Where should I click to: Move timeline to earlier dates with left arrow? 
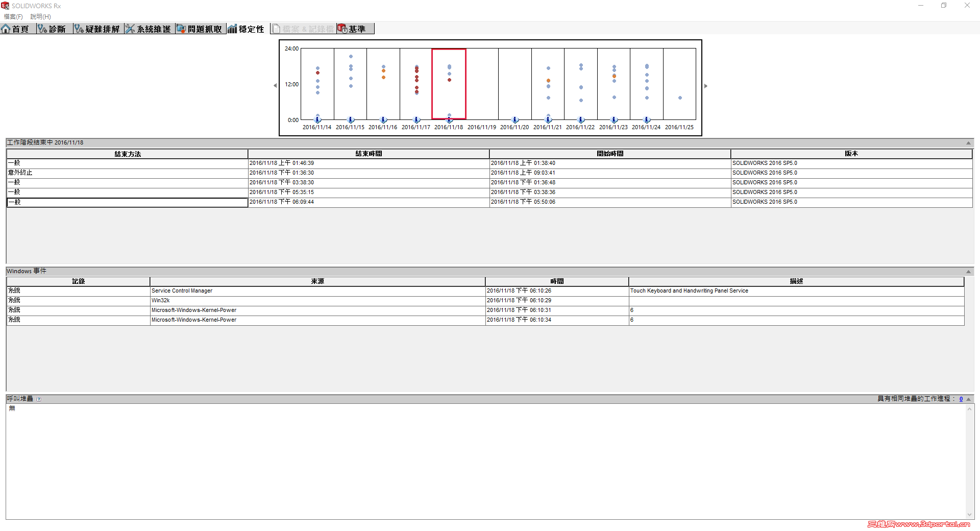275,86
